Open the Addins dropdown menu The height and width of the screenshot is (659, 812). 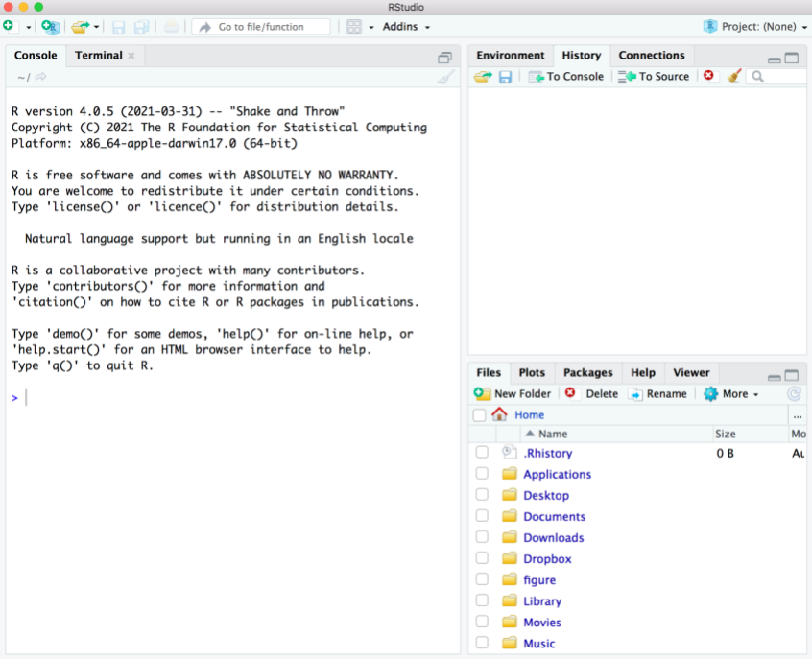tap(406, 27)
